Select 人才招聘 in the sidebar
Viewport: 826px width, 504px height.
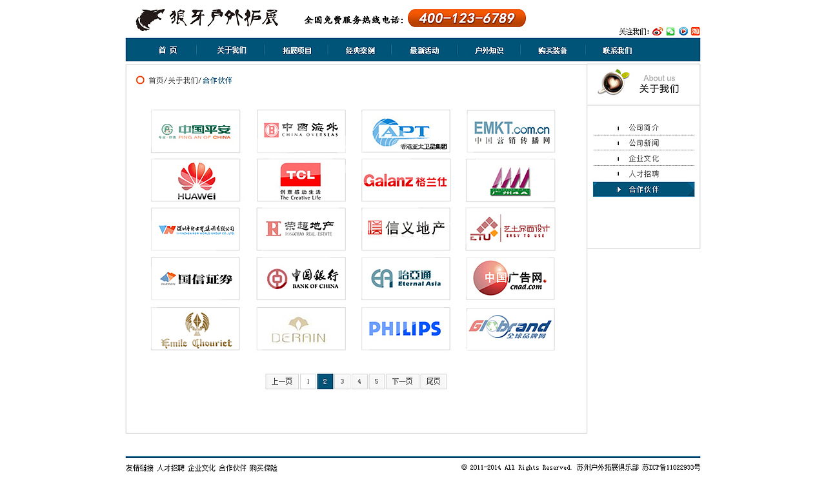(x=644, y=174)
